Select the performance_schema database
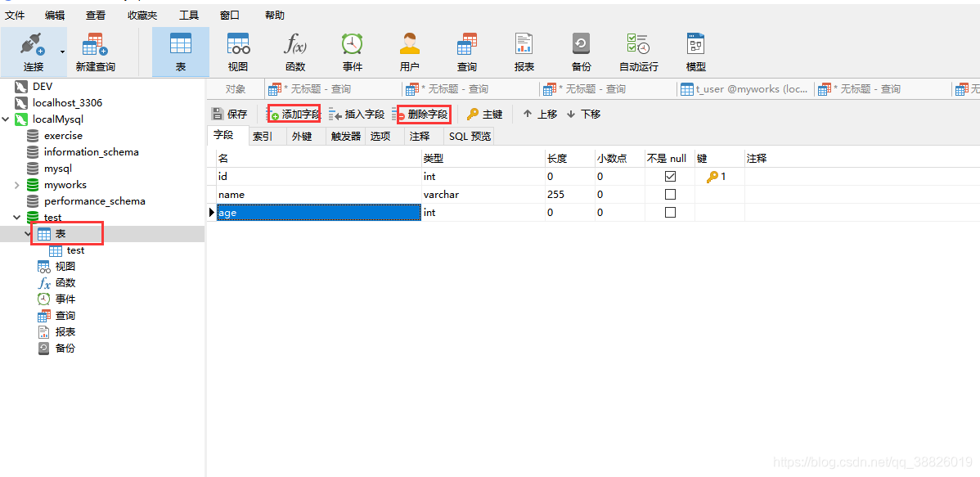The height and width of the screenshot is (477, 980). pyautogui.click(x=94, y=201)
